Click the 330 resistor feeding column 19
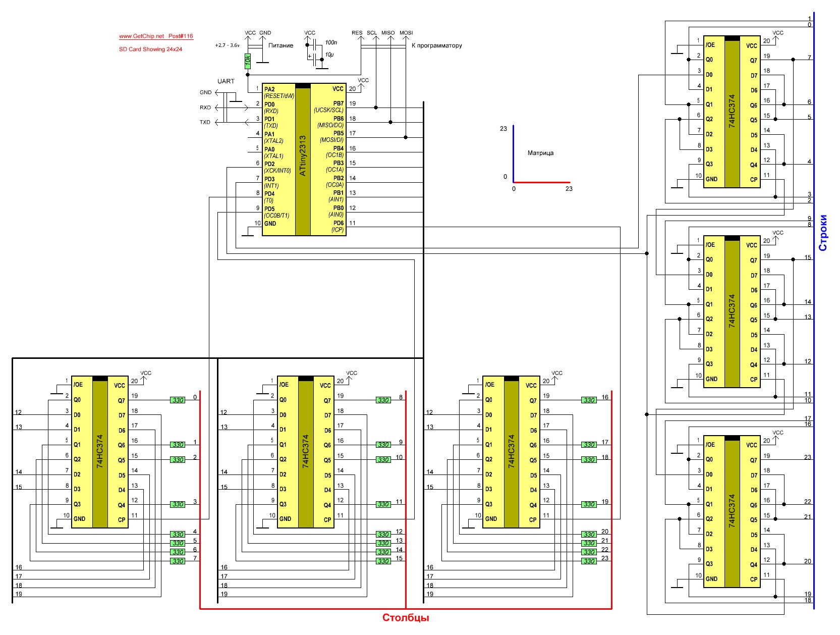Image resolution: width=840 pixels, height=635 pixels. click(589, 504)
